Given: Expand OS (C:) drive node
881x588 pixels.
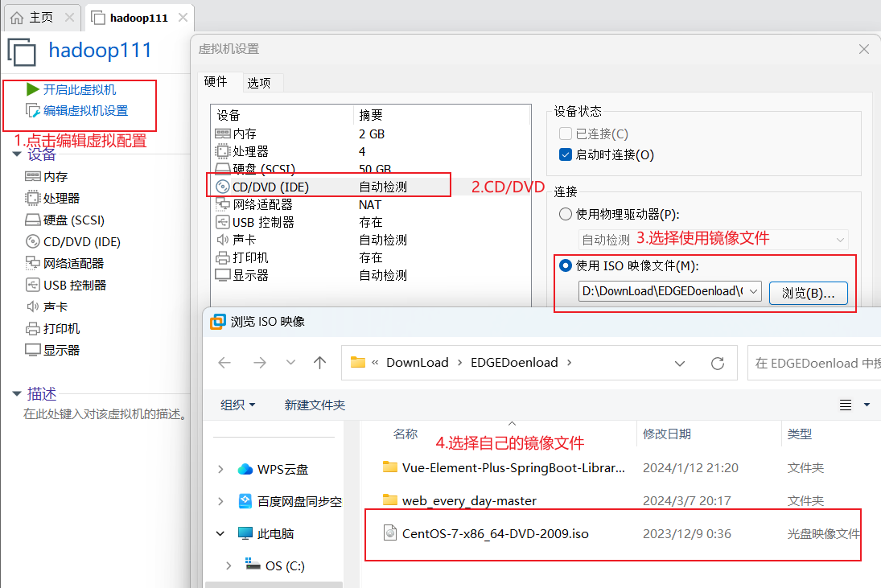Looking at the screenshot, I should click(228, 565).
